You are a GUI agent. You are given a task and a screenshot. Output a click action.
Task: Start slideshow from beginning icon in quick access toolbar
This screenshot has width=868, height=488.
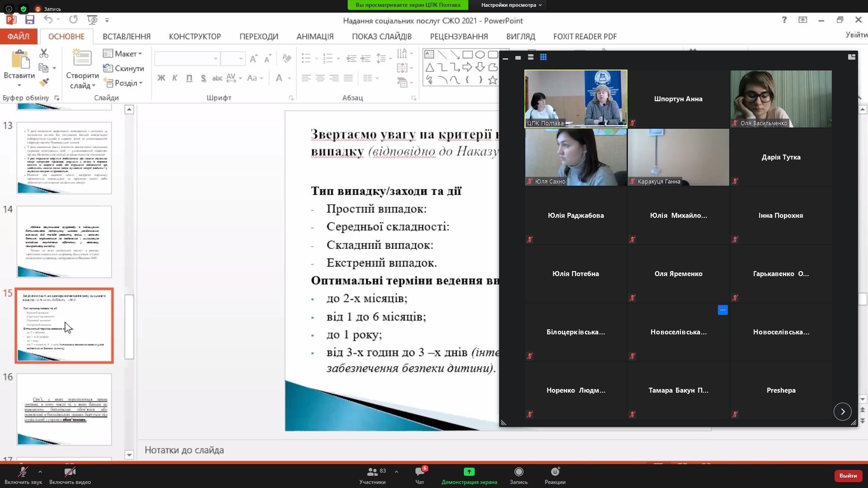[x=92, y=20]
